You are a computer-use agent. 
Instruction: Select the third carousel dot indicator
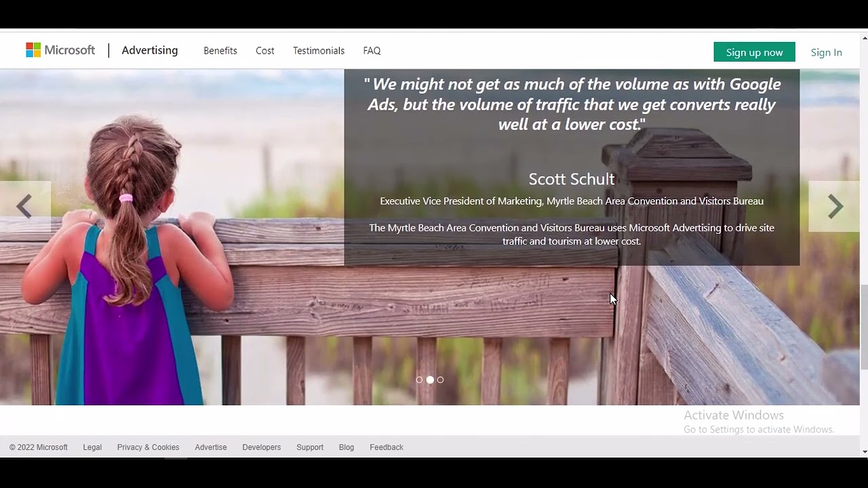(441, 380)
